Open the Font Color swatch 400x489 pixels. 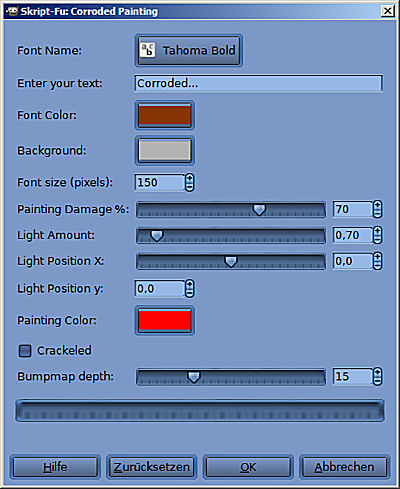(x=165, y=115)
